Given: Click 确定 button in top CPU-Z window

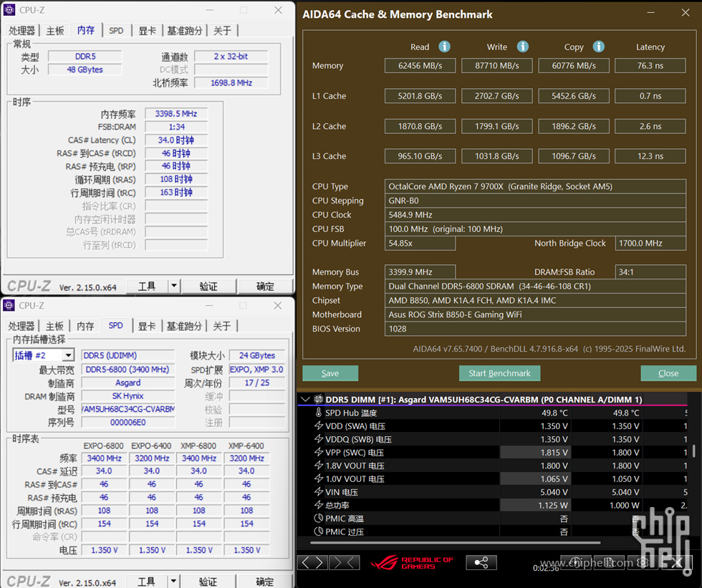Looking at the screenshot, I should [265, 286].
